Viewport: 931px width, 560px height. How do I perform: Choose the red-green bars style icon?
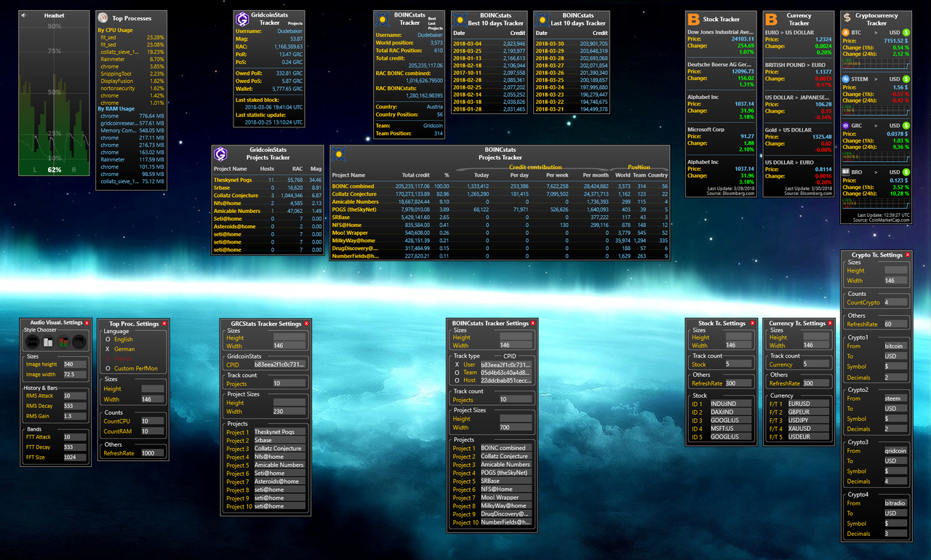(x=64, y=341)
